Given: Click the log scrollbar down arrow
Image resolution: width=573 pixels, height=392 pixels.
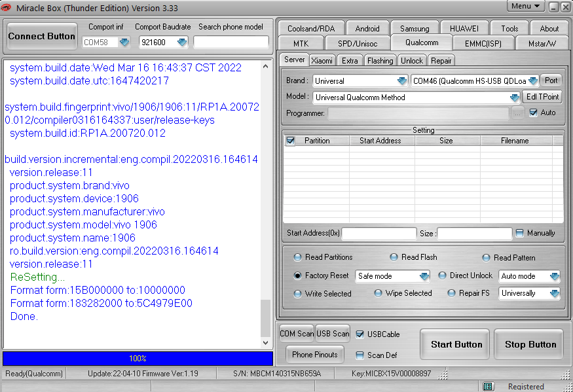Looking at the screenshot, I should coord(266,343).
